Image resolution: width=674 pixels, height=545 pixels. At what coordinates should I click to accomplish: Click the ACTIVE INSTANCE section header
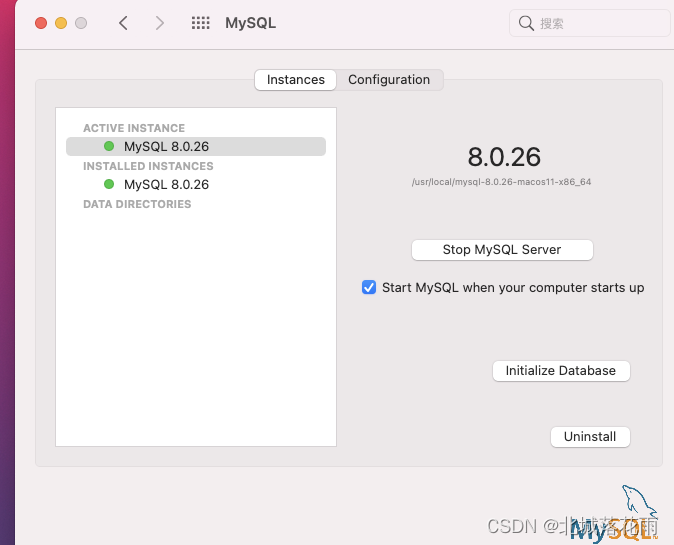134,128
